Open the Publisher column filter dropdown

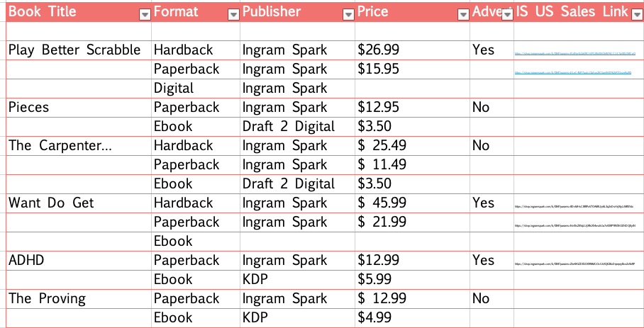348,15
